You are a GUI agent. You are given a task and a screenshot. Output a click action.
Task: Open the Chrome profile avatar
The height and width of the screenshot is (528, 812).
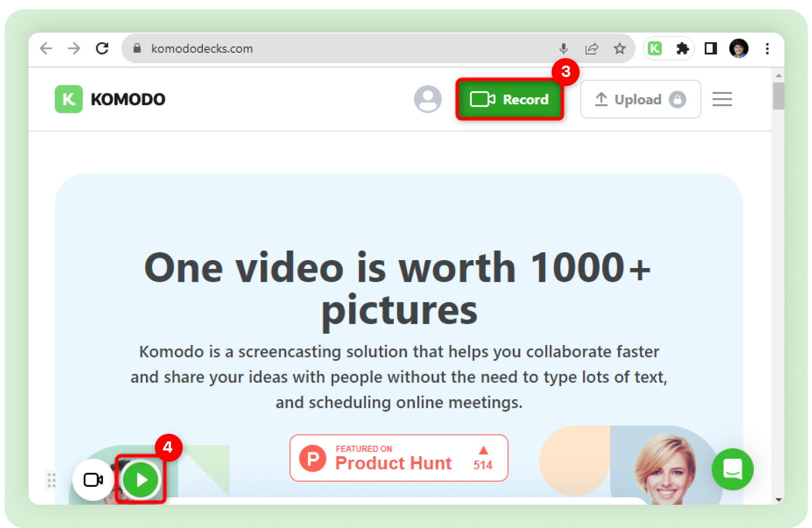pyautogui.click(x=739, y=48)
